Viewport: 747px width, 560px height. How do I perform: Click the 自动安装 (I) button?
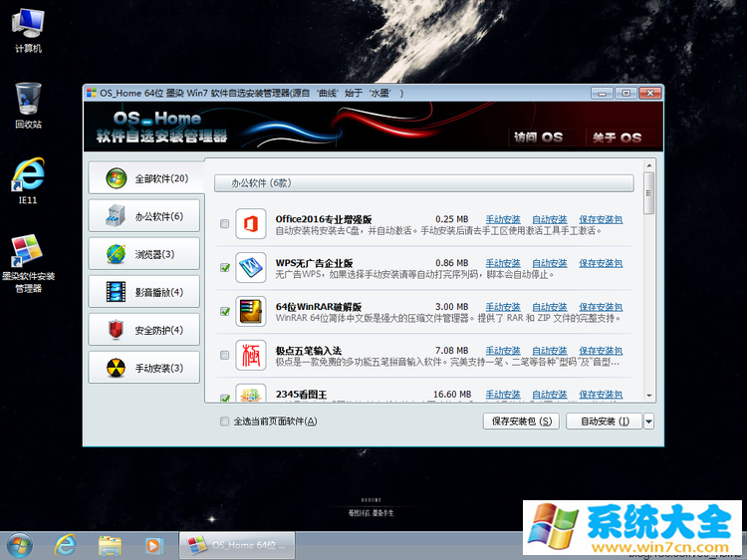pos(605,421)
